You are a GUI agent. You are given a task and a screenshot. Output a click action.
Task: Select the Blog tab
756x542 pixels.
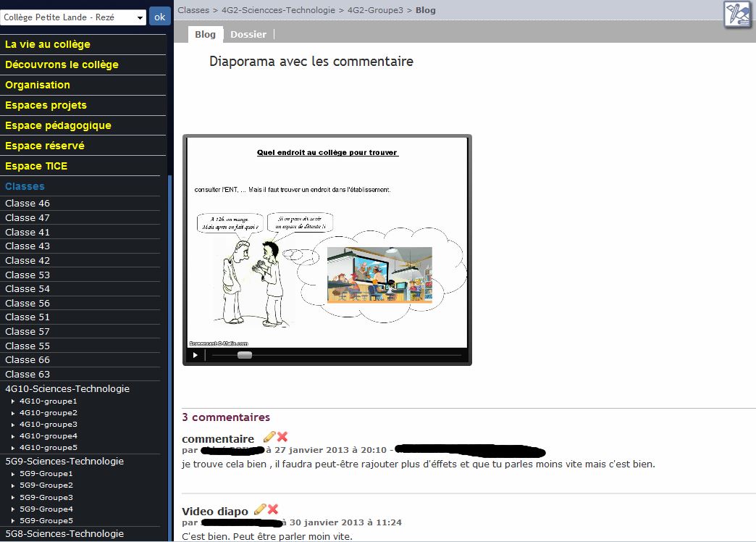click(x=205, y=34)
